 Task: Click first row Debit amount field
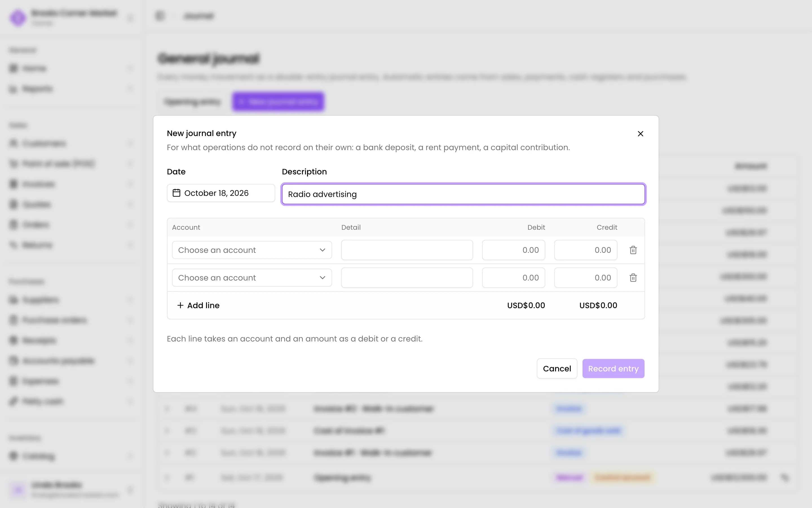point(513,250)
